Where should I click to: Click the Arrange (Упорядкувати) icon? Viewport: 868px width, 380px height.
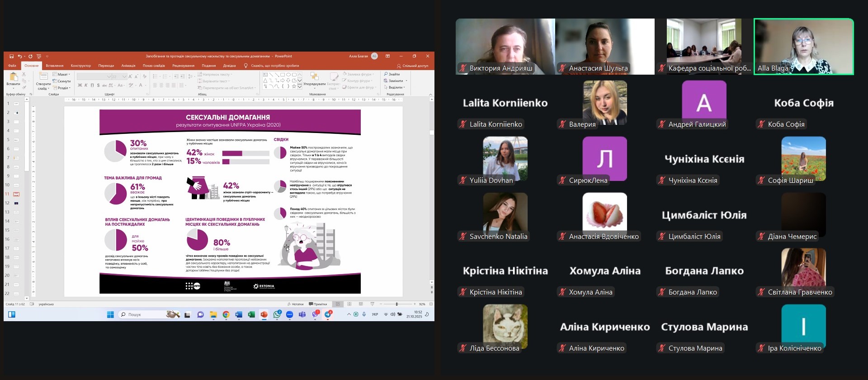coord(314,77)
